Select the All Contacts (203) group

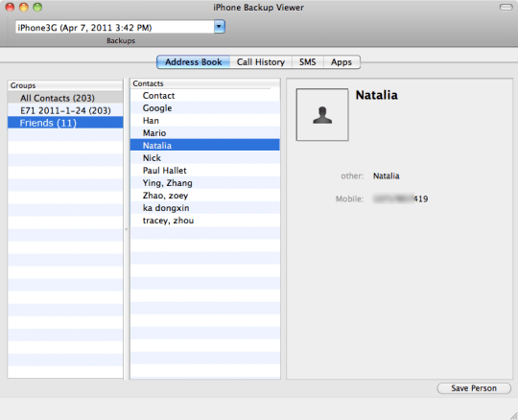click(x=65, y=98)
